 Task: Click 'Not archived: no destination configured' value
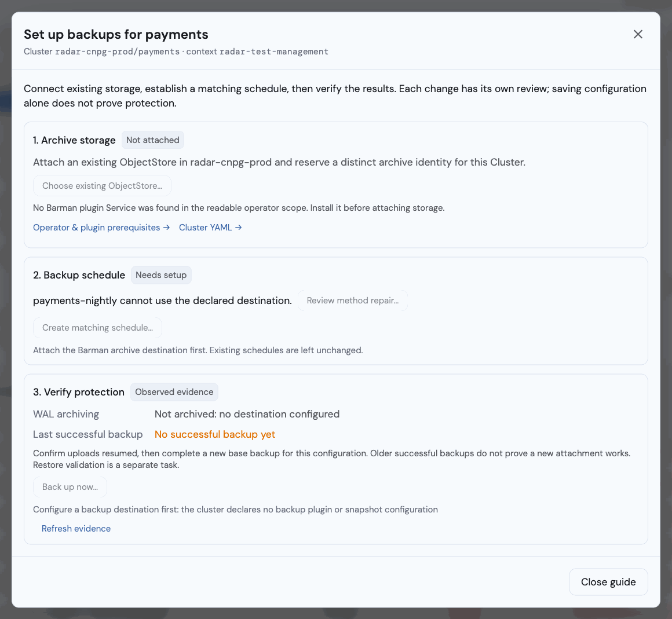coord(247,414)
